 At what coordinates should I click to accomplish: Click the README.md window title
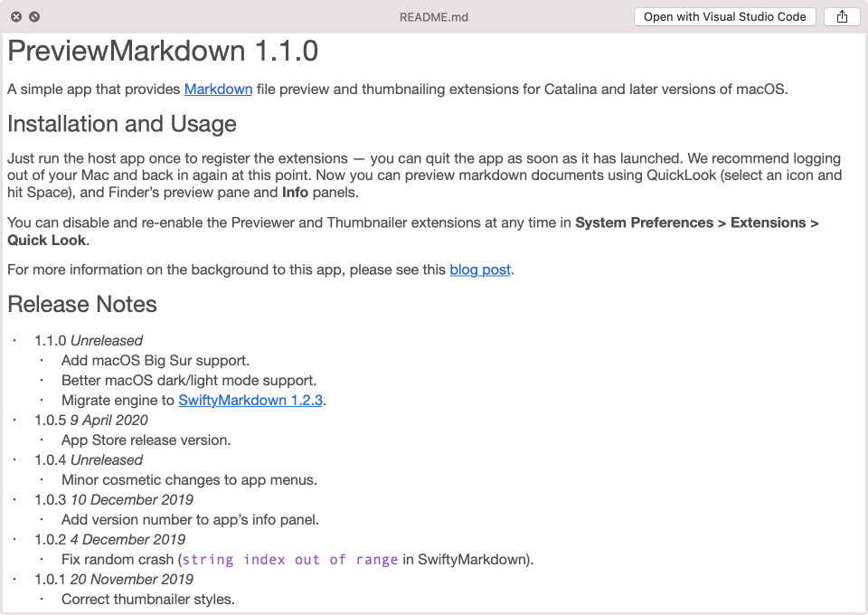pos(434,17)
